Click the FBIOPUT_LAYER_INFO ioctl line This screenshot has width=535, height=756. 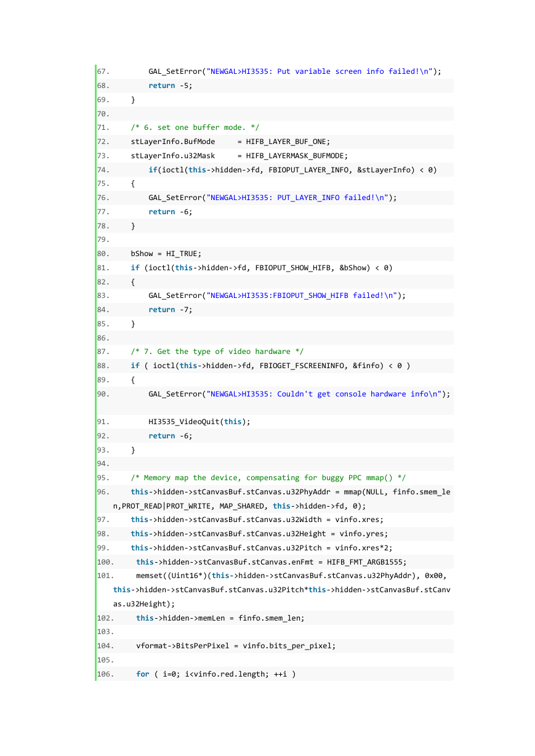(x=292, y=170)
